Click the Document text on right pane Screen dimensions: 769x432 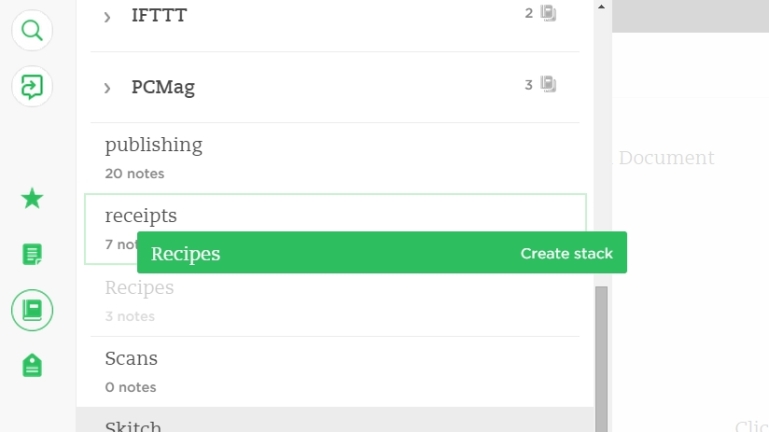(x=666, y=158)
